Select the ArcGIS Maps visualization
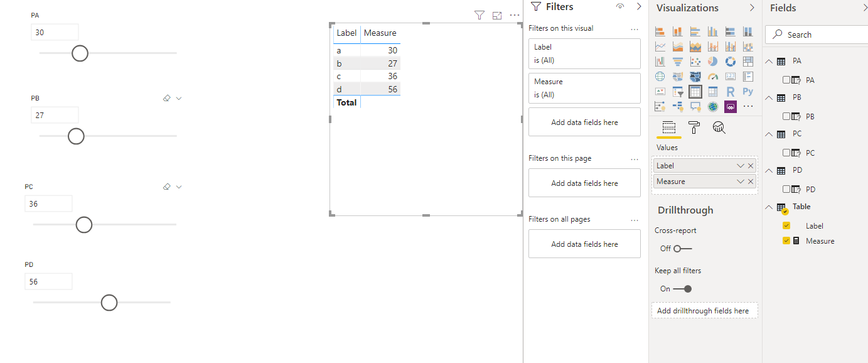The width and height of the screenshot is (868, 363). [712, 107]
